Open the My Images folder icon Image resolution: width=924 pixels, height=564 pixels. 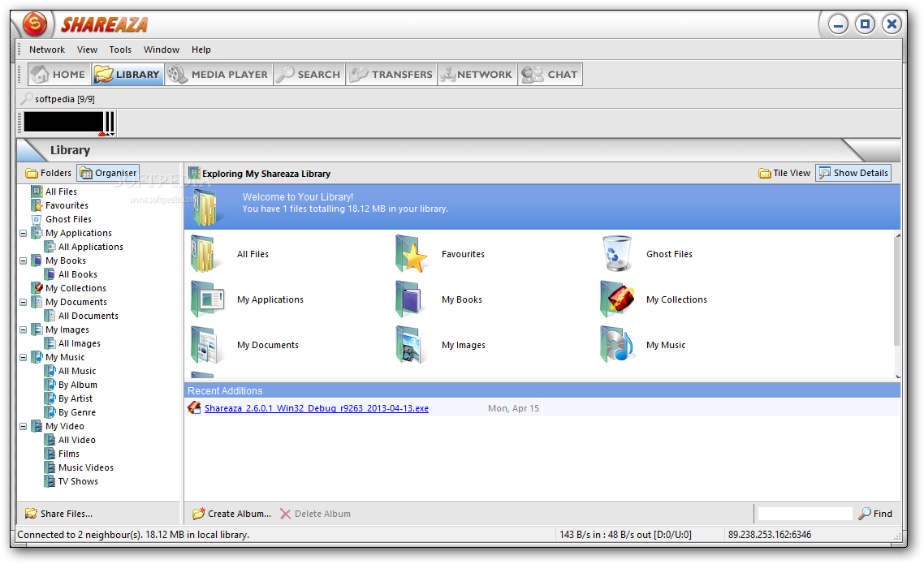point(409,344)
